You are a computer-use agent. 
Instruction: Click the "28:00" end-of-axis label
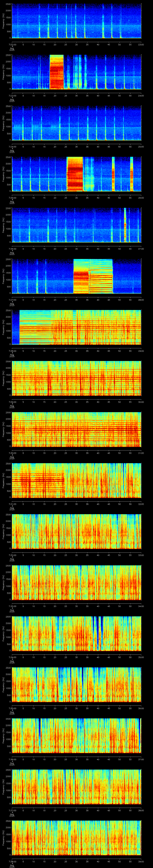(141, 300)
